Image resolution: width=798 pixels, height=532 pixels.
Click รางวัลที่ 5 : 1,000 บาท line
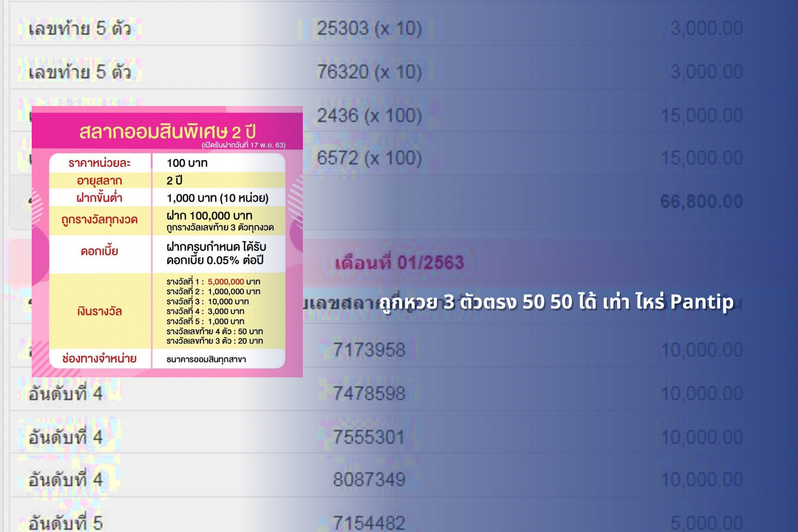[x=205, y=321]
